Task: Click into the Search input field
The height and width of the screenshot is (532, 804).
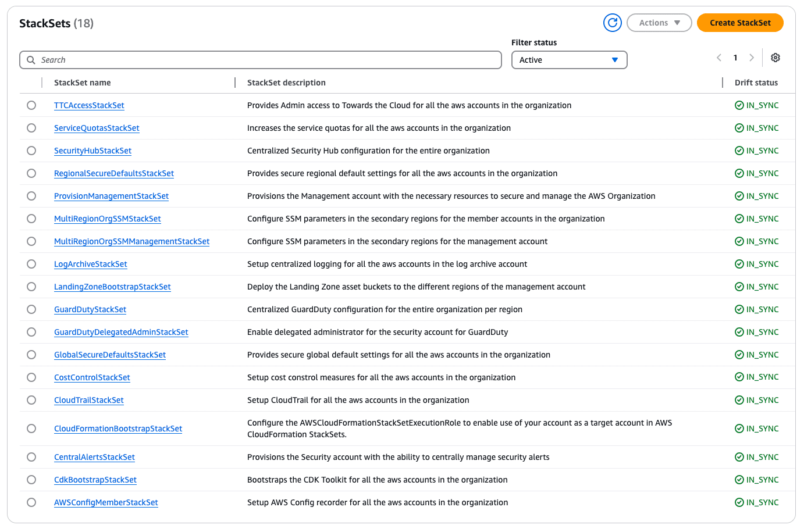Action: 261,60
